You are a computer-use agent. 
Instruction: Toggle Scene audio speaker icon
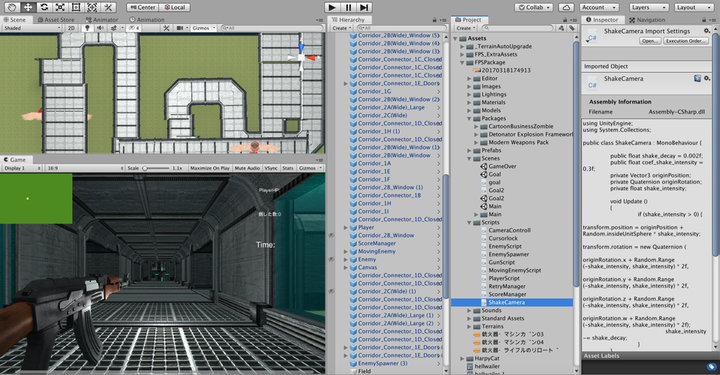click(x=100, y=28)
